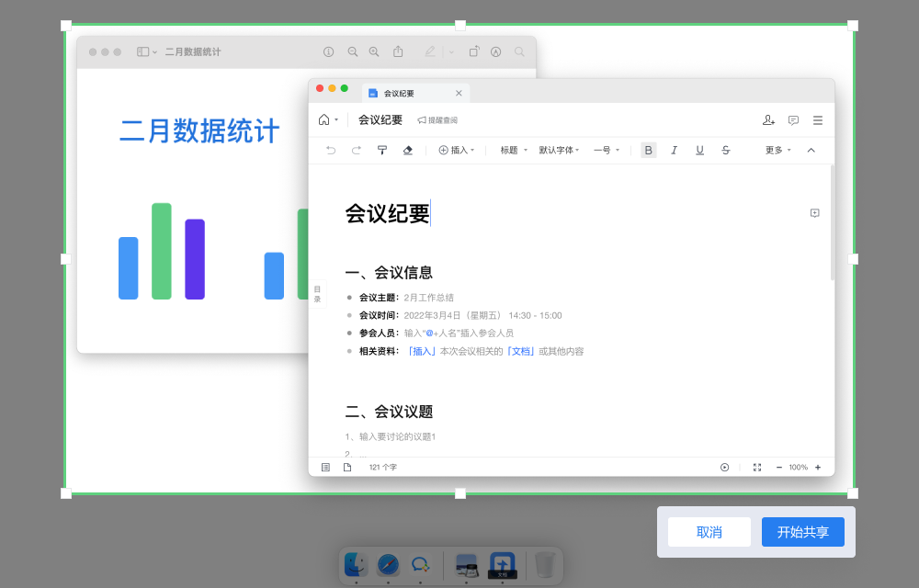Follow the 「文档」 link in 相关资料

[x=520, y=351]
